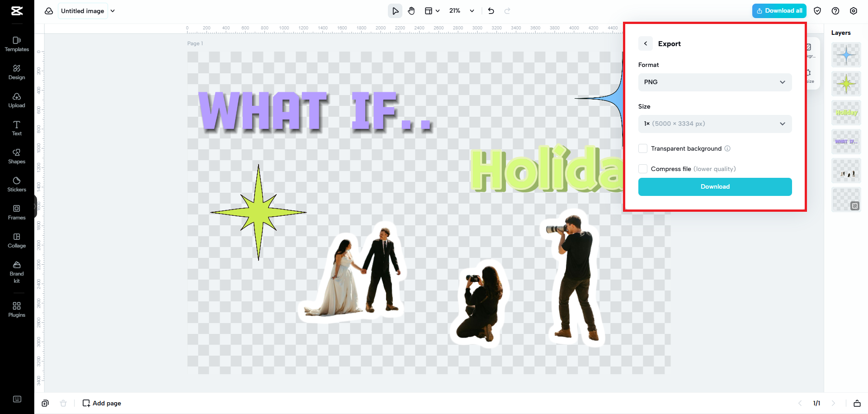
Task: Switch to the Plugins panel
Action: [x=17, y=309]
